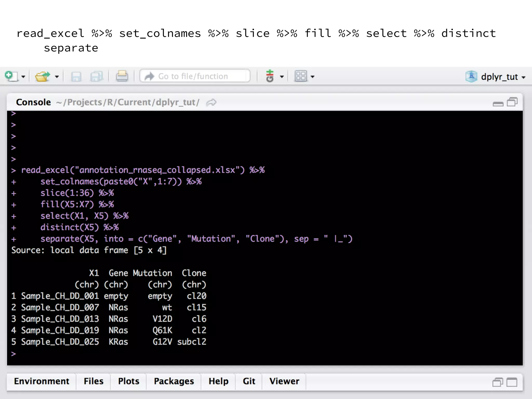Expand the panes layout dropdown arrow
Screen dimensions: 532x399
pyautogui.click(x=312, y=77)
